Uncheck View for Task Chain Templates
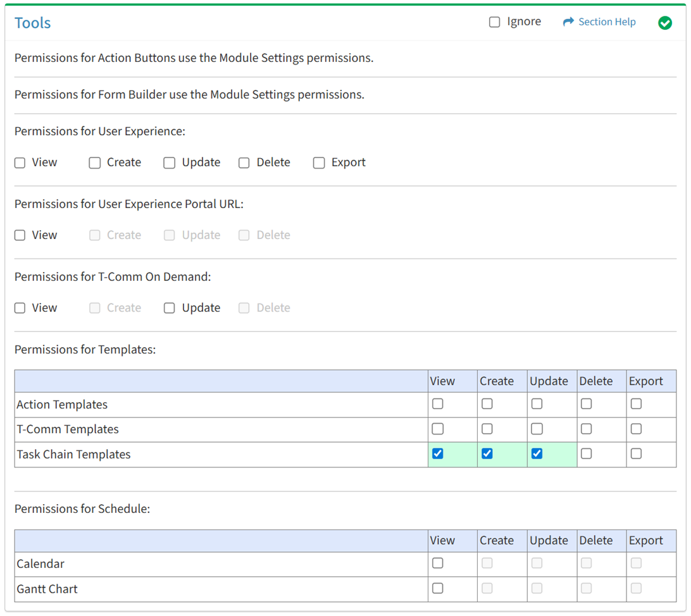The width and height of the screenshot is (691, 616). 437,453
